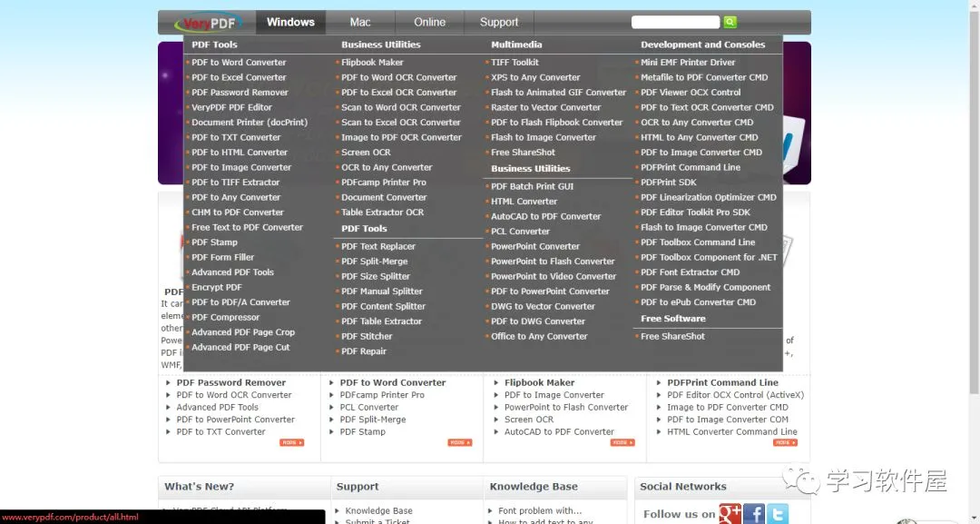The image size is (980, 524).
Task: Open the Google Plus social icon
Action: coord(730,514)
